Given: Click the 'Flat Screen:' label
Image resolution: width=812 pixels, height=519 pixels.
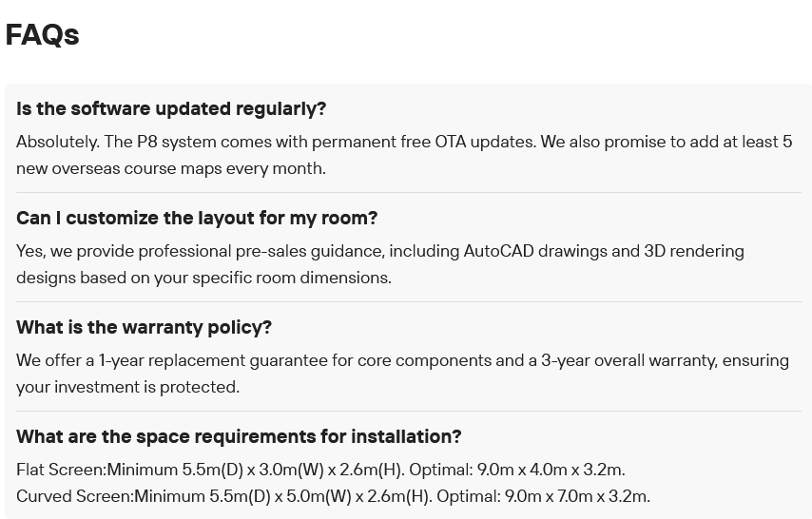Looking at the screenshot, I should [61, 470].
